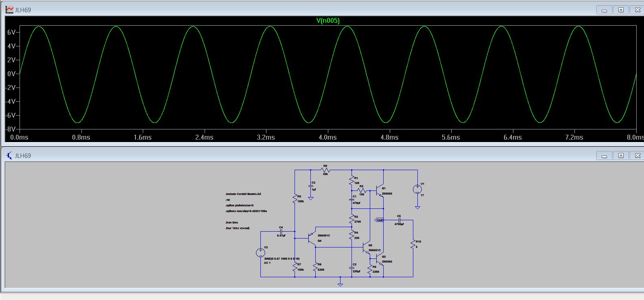Minimize the schematic window
This screenshot has height=300, width=644.
pyautogui.click(x=604, y=155)
